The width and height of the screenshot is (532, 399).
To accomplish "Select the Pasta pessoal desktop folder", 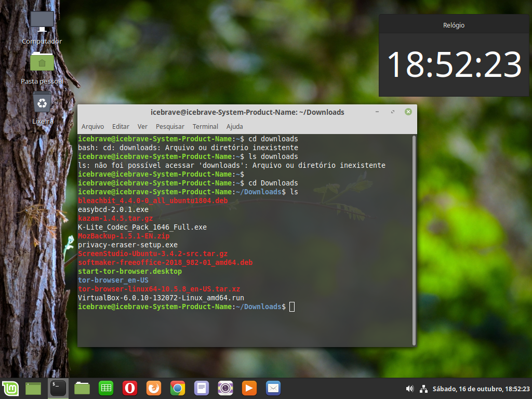I will coord(42,69).
